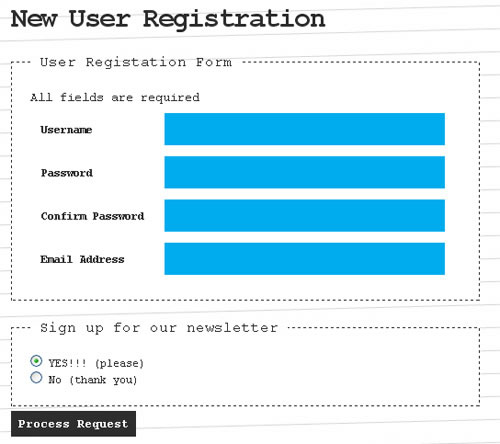Submit with the Process Request button
Viewport: 500px width, 444px height.
point(73,424)
